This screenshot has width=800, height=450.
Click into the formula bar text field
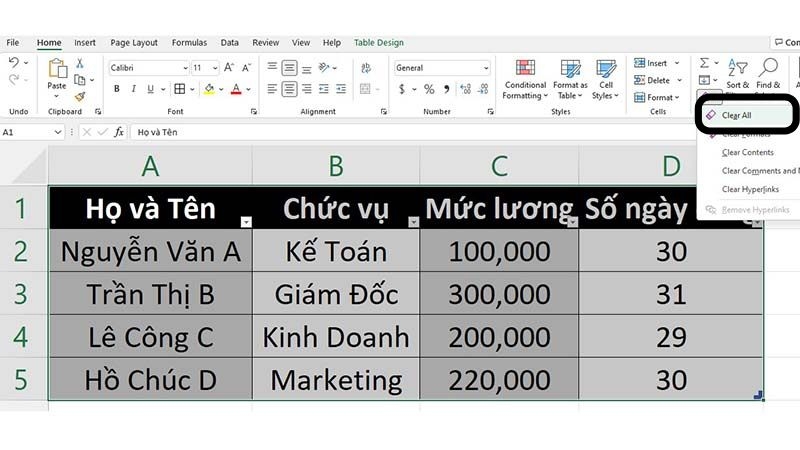(x=413, y=132)
